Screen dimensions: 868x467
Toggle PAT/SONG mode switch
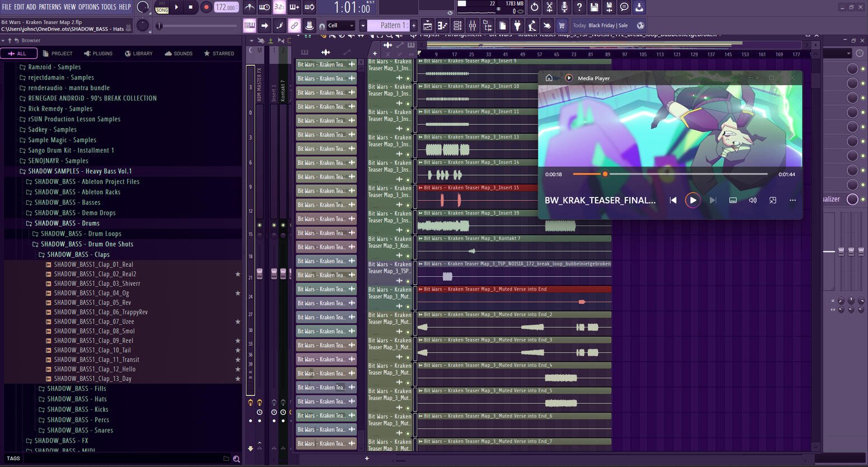pos(162,7)
